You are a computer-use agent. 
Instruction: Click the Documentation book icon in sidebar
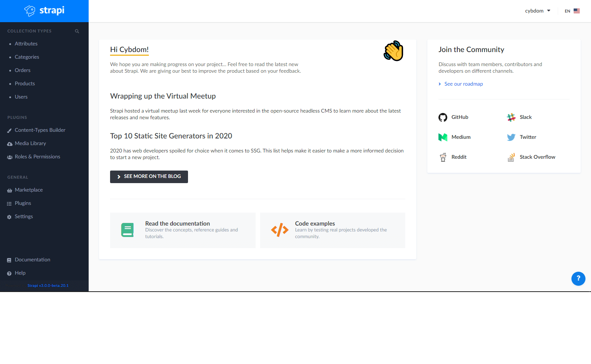tap(9, 260)
